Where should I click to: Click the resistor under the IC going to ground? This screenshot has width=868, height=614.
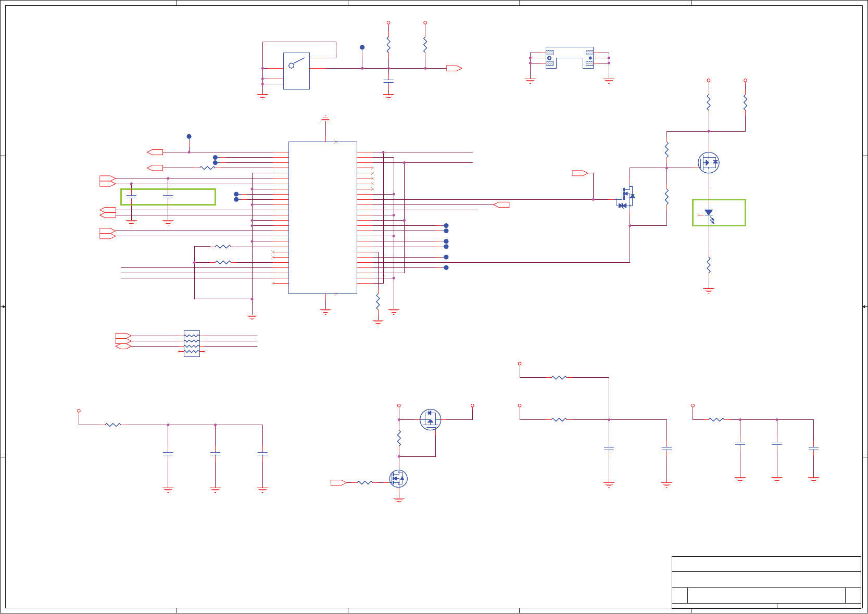pos(378,302)
